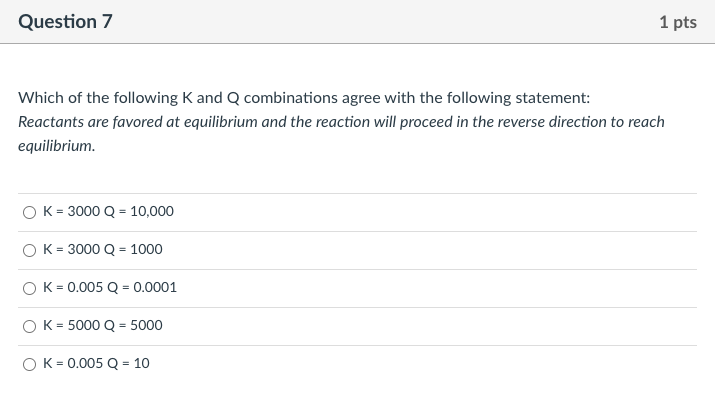
Task: Click the 'Which of the following K and Q' prompt line
Action: click(304, 98)
